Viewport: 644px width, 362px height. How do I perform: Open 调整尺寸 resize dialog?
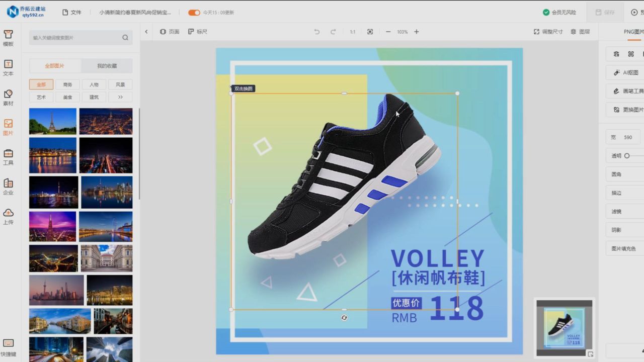[548, 32]
